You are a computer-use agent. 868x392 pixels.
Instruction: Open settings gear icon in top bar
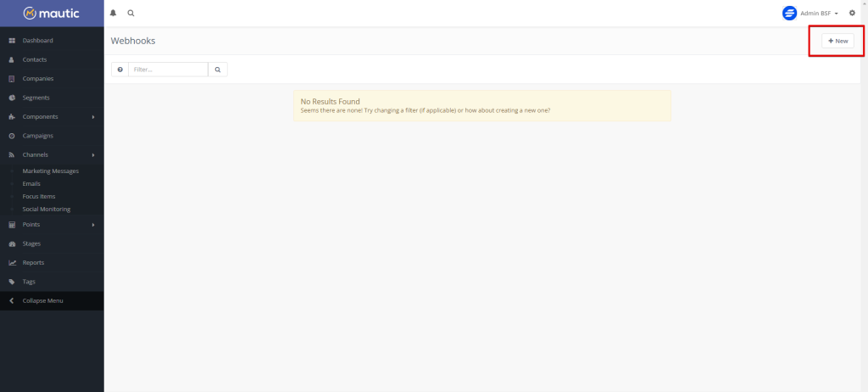tap(852, 14)
